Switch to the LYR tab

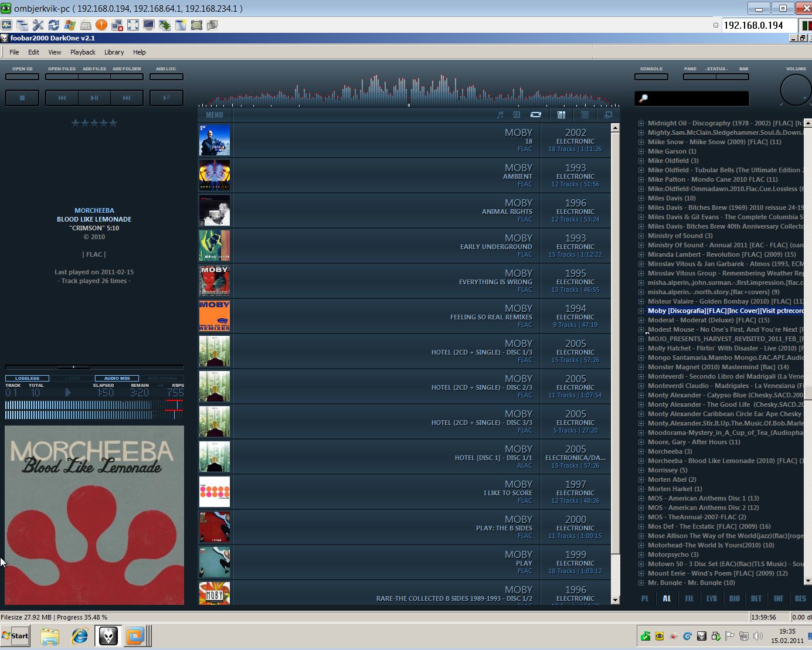(712, 598)
